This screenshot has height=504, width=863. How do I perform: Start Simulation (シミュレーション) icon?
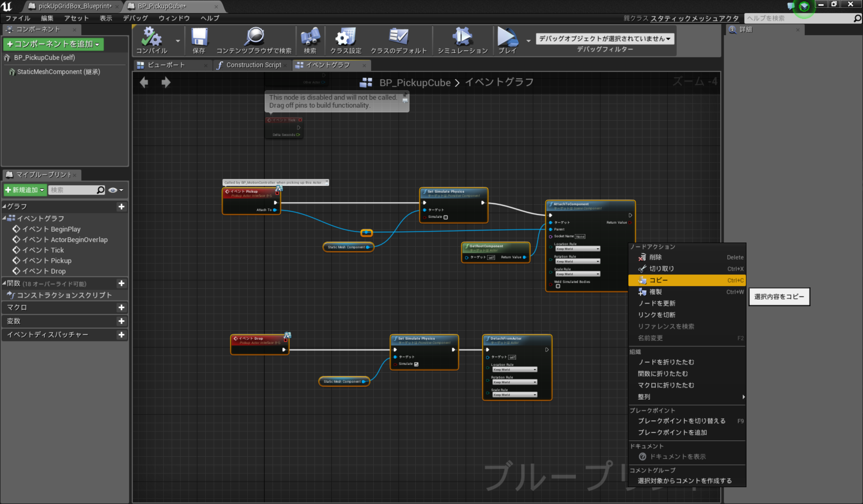point(462,37)
